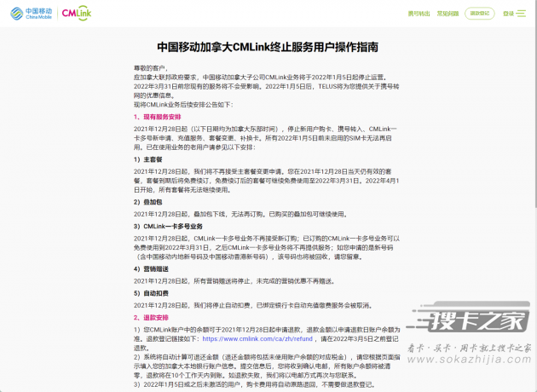537x392 pixels.
Task: Click the line 现将CMLink业务后续安排公告如下
Action: 183,105
